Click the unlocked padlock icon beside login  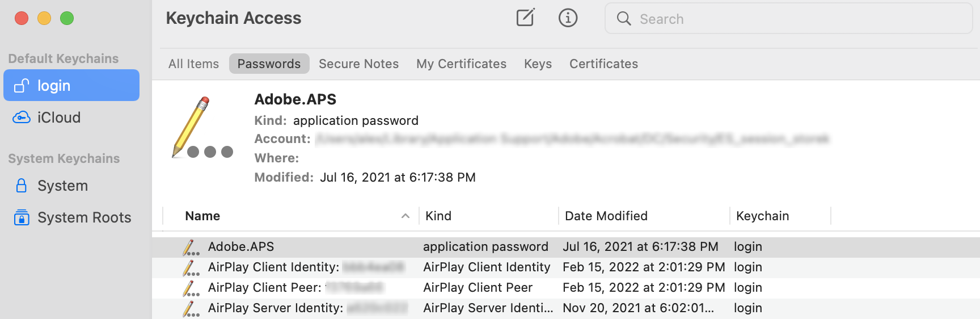pyautogui.click(x=22, y=86)
